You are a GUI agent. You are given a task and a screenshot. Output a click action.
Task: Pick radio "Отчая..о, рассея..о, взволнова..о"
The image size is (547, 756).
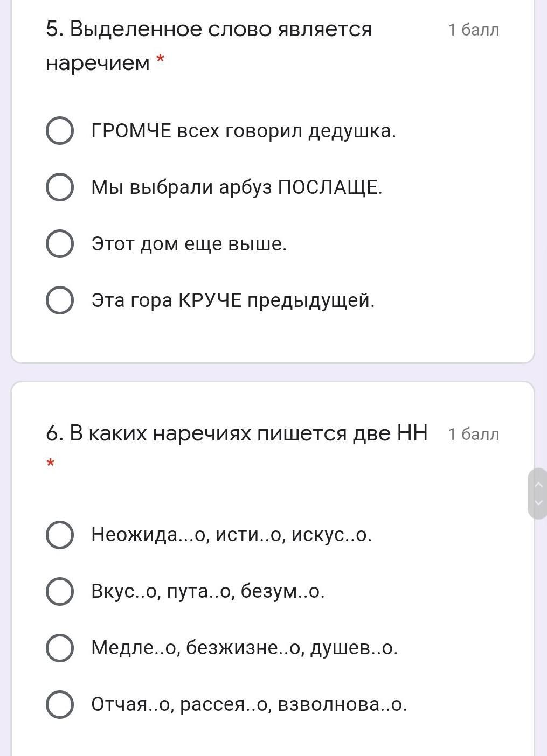pyautogui.click(x=60, y=704)
